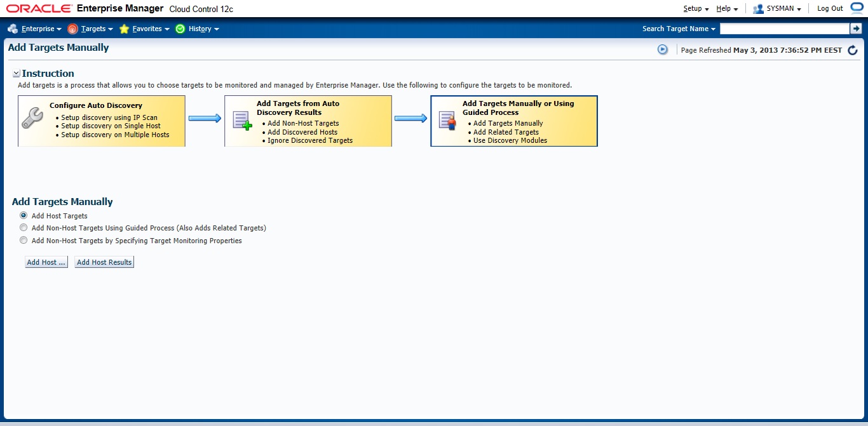Open the Search Target Name dropdown
868x426 pixels.
tap(679, 29)
